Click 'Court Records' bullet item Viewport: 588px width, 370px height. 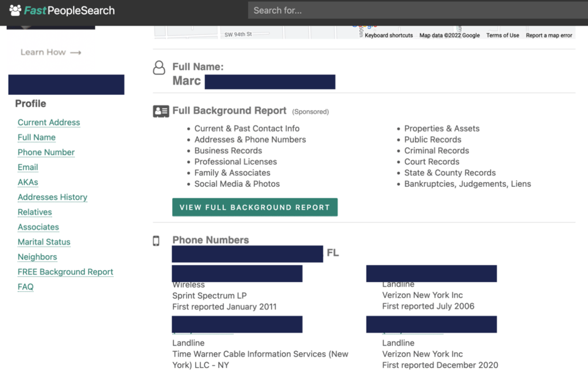432,162
